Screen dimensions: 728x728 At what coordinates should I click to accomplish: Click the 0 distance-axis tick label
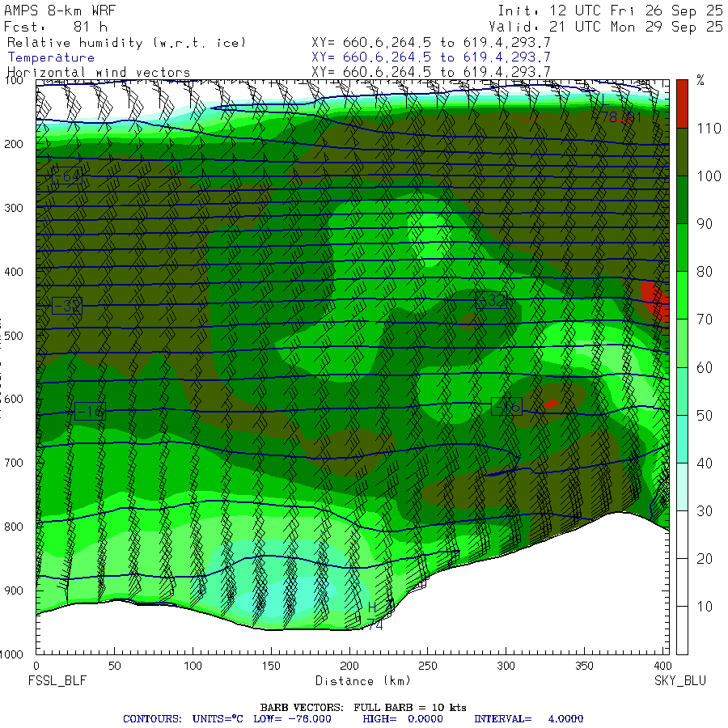pos(36,667)
